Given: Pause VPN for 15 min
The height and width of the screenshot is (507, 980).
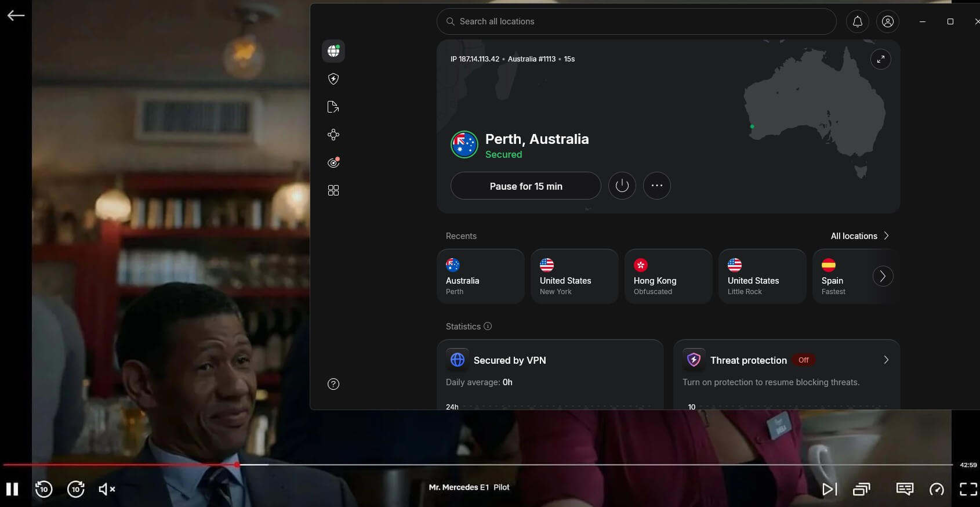Looking at the screenshot, I should pyautogui.click(x=526, y=186).
